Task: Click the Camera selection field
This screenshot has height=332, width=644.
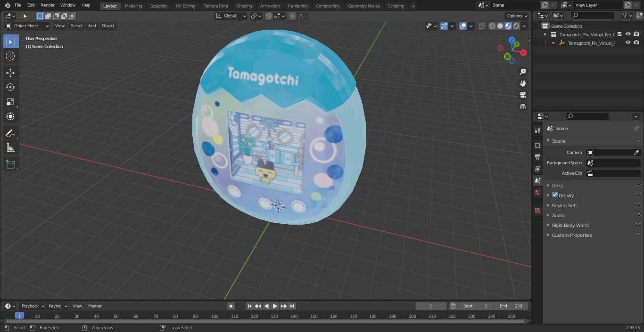Action: click(613, 153)
